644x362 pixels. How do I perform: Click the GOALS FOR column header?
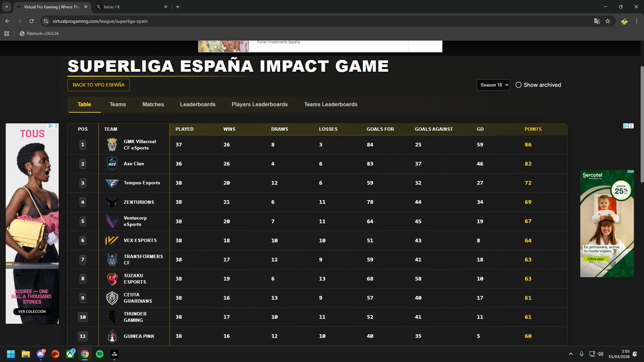[380, 129]
